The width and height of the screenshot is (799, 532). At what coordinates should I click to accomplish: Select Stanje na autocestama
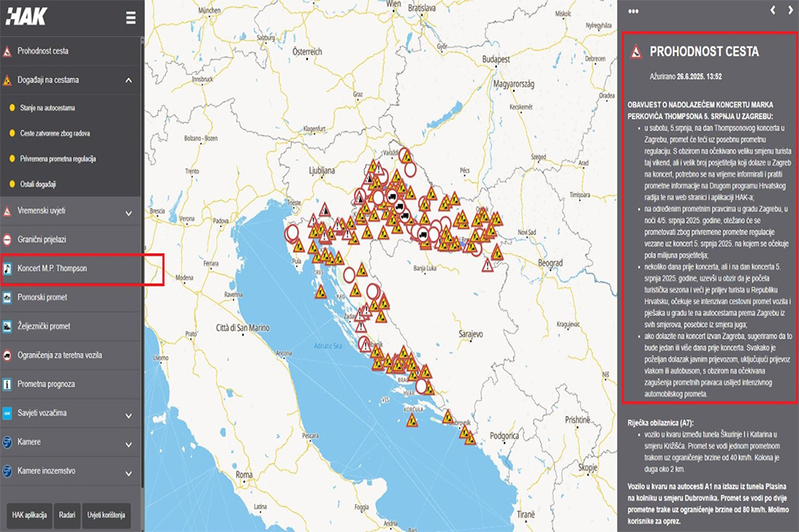coord(47,108)
